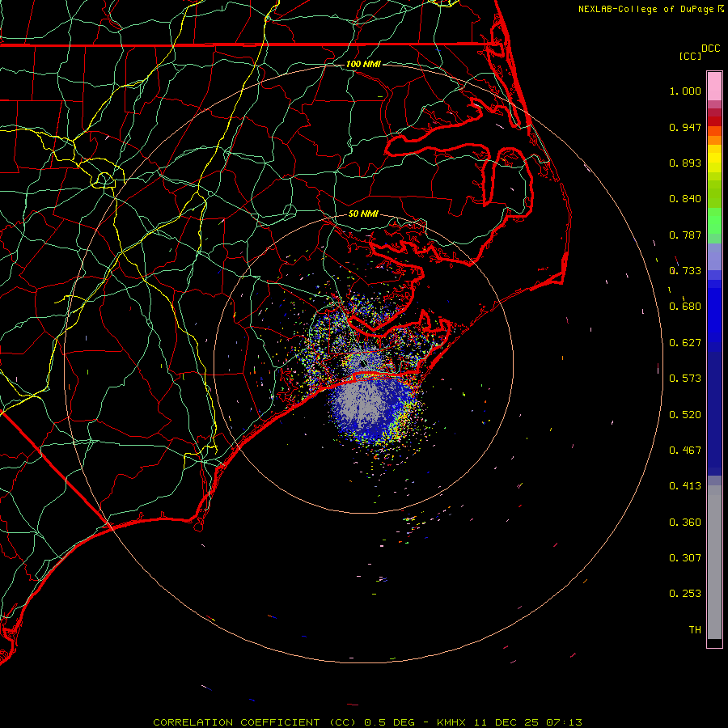The height and width of the screenshot is (728, 728).
Task: Click the 0.680 value on the color scale
Action: click(x=685, y=307)
